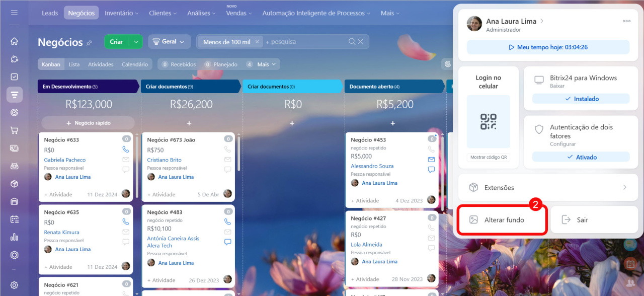This screenshot has height=296, width=644.
Task: Expand the Extensões section
Action: point(548,187)
